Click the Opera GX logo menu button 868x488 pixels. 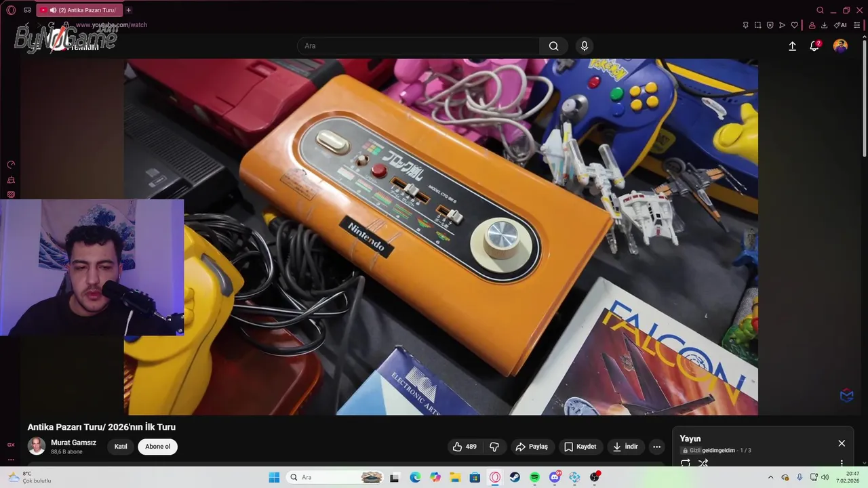click(11, 10)
